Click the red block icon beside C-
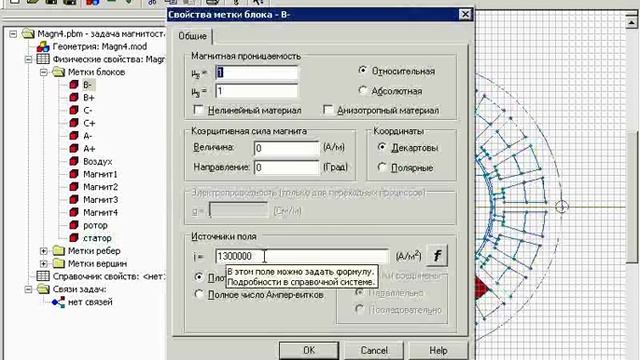 point(74,110)
